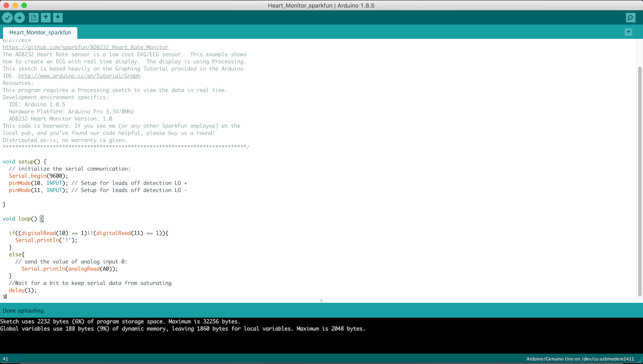Click the green zoom window button
This screenshot has height=364, width=643.
pyautogui.click(x=24, y=5)
